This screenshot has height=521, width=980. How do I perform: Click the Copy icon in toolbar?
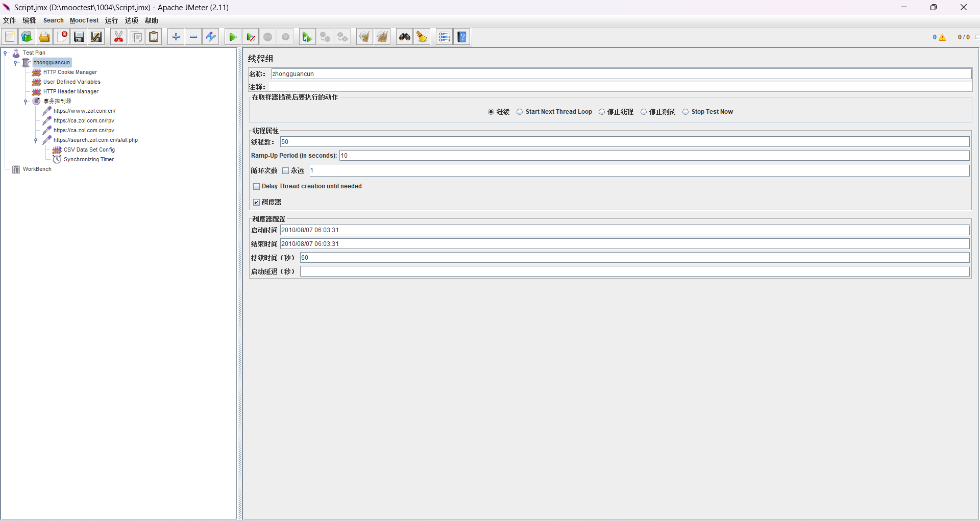pos(136,37)
